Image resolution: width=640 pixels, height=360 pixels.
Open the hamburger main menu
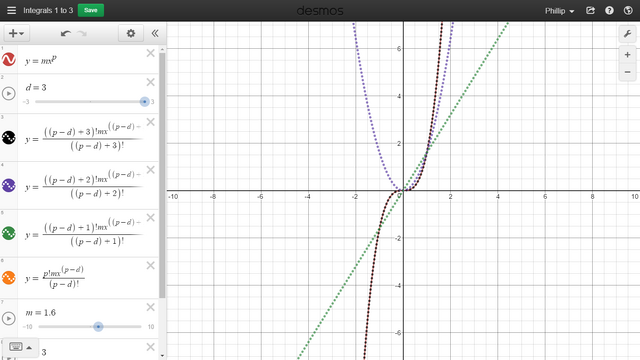click(x=11, y=10)
